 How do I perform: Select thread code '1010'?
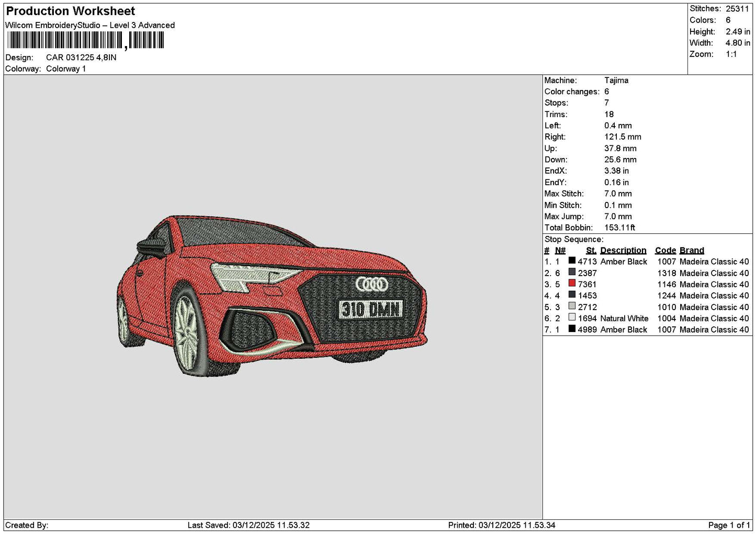pos(667,307)
